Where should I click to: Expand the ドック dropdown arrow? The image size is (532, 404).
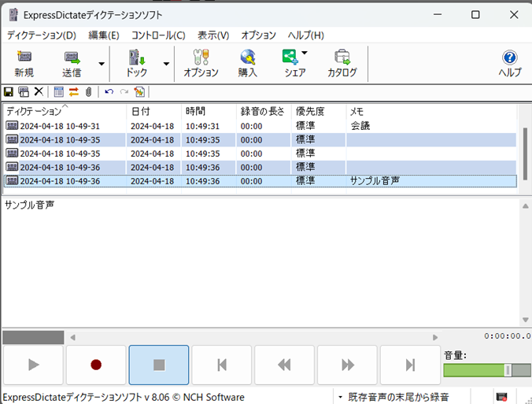click(x=166, y=64)
